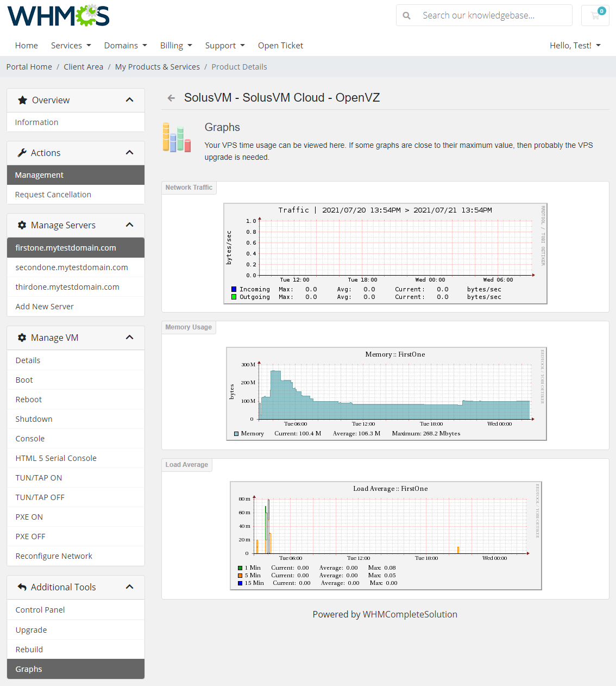
Task: Select thirdone.mytestdomain.com server
Action: [x=76, y=287]
